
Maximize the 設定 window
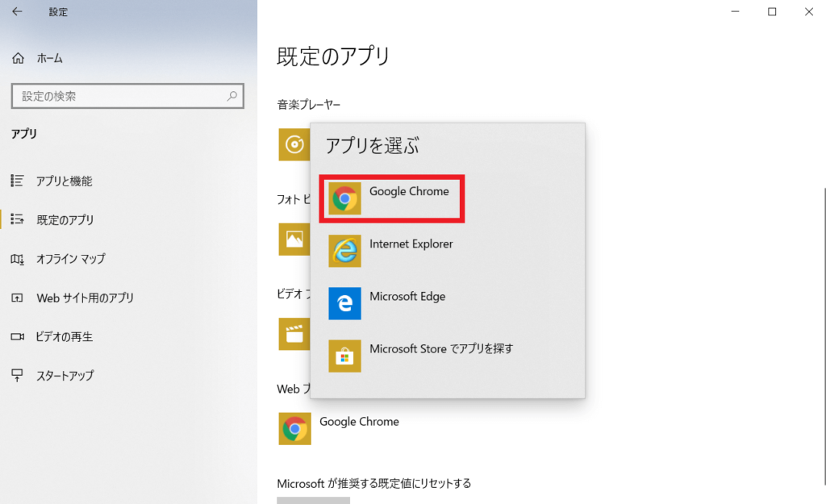[x=772, y=11]
